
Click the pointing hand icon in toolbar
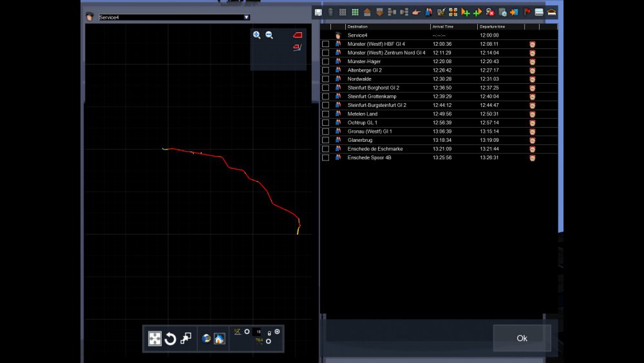coord(415,12)
